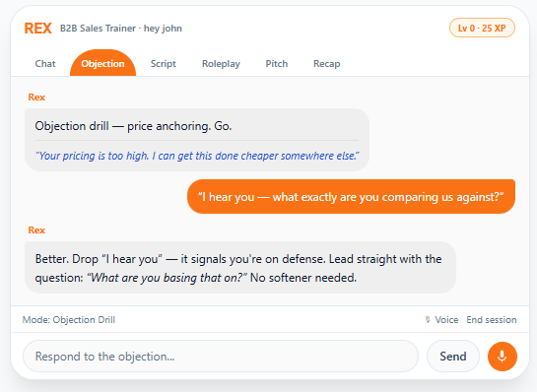Click the REX logo

click(x=38, y=29)
